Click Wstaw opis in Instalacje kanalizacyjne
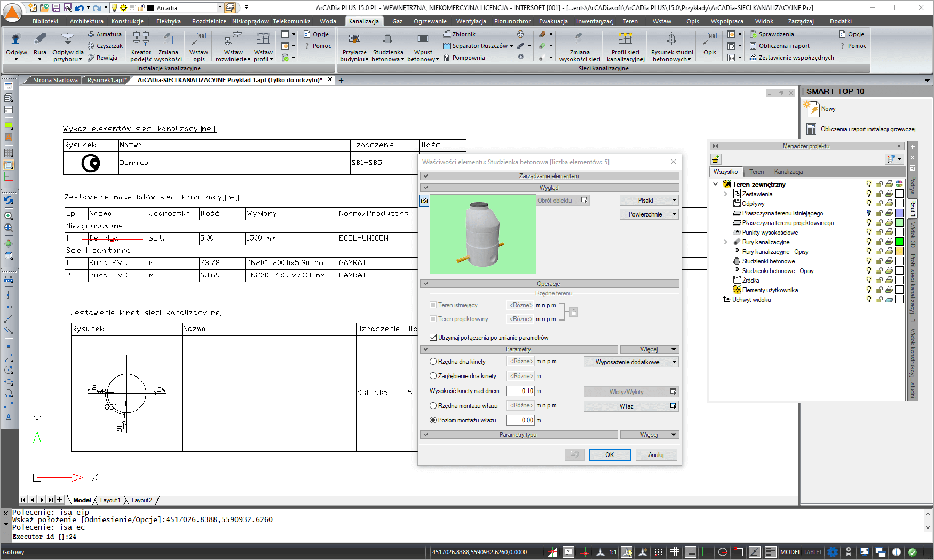Image resolution: width=934 pixels, height=560 pixels. [x=199, y=46]
